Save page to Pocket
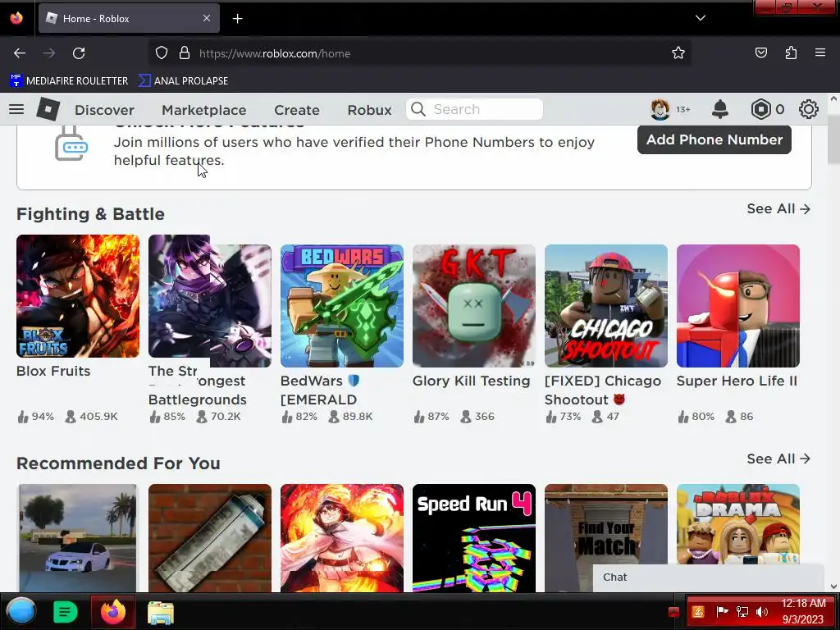Image resolution: width=840 pixels, height=630 pixels. 760,53
